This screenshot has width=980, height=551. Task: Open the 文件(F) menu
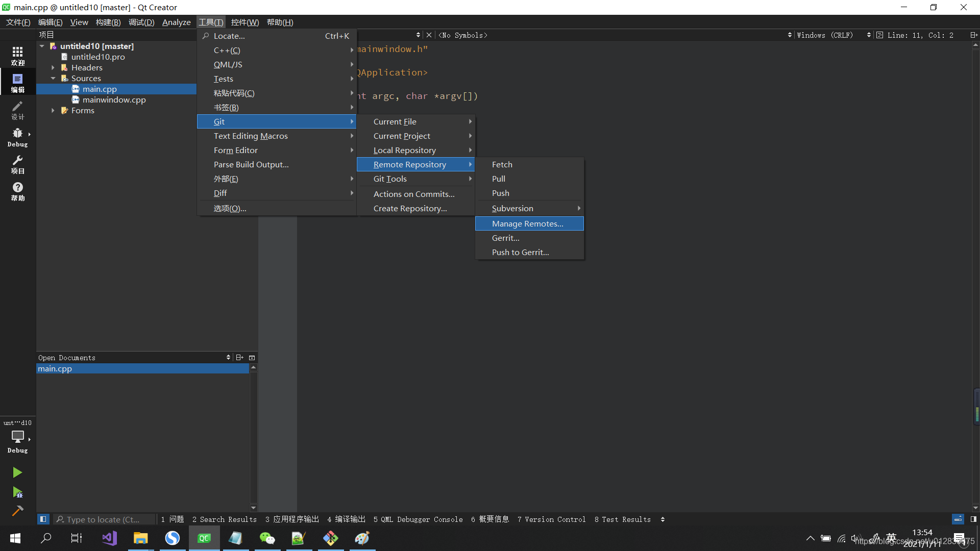click(18, 22)
